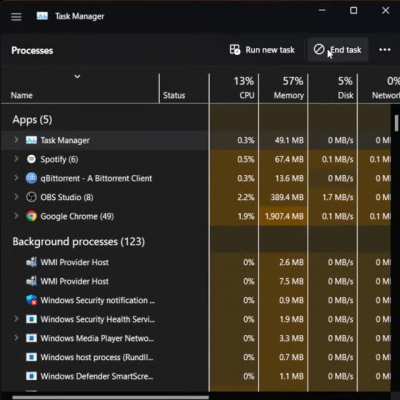400x400 pixels.
Task: Click the Run new task button
Action: 262,50
